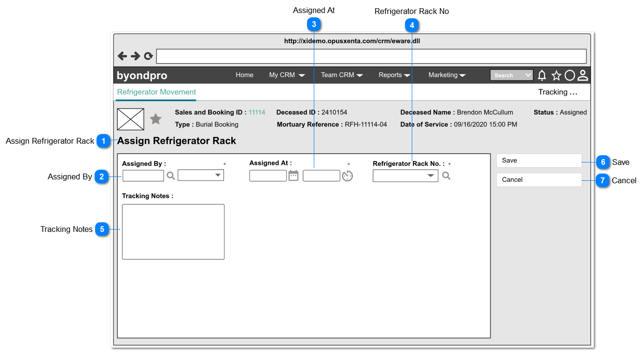The width and height of the screenshot is (644, 352).
Task: Click Deceased Name Brendon McCullum
Action: tap(485, 112)
